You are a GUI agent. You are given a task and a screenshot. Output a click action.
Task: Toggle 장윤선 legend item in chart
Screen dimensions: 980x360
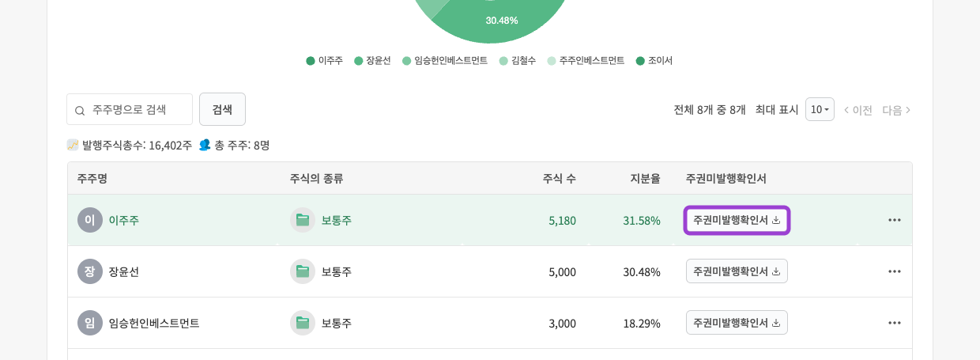click(372, 60)
